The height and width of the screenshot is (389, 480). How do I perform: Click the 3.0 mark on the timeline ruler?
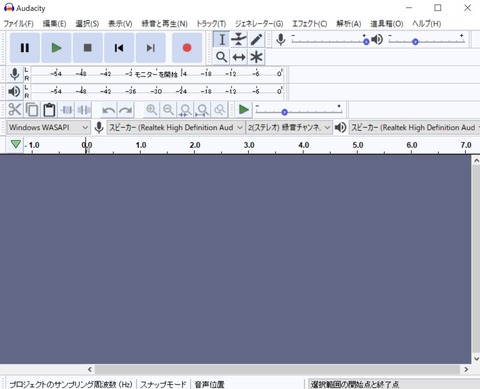[x=249, y=145]
